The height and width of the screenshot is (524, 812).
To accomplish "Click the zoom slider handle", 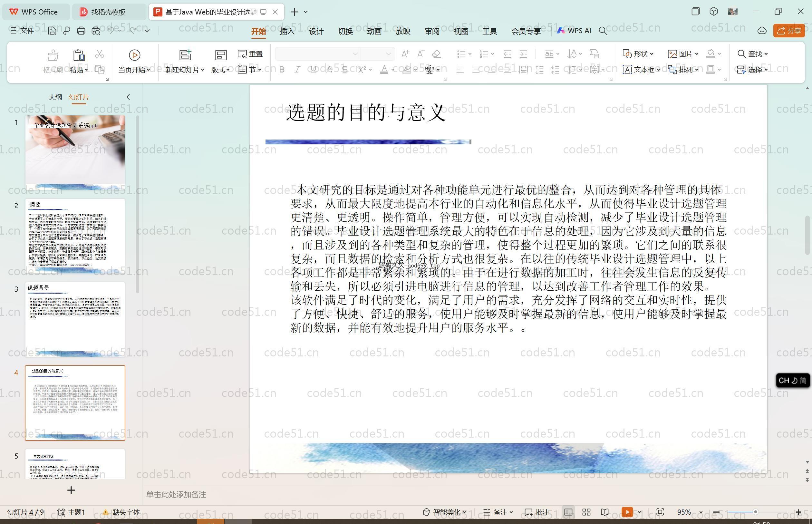I will 756,512.
